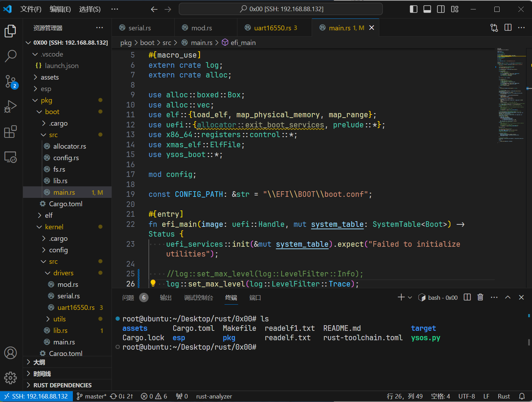Collapse the 0X00 workspace root folder

(x=67, y=43)
